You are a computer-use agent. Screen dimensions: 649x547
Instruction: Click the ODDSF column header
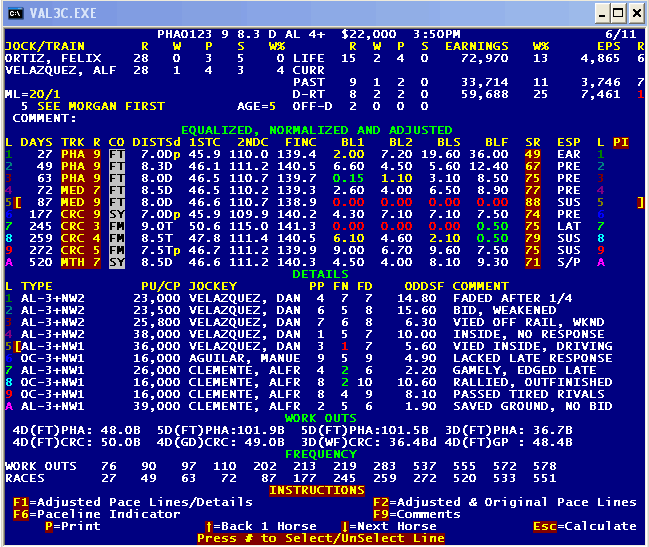click(425, 286)
